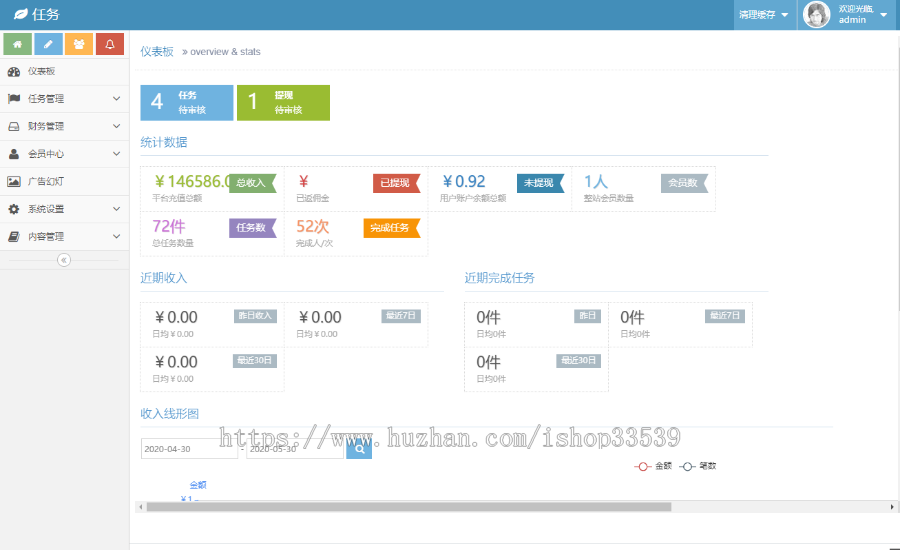Click admin avatar picture

click(x=816, y=14)
